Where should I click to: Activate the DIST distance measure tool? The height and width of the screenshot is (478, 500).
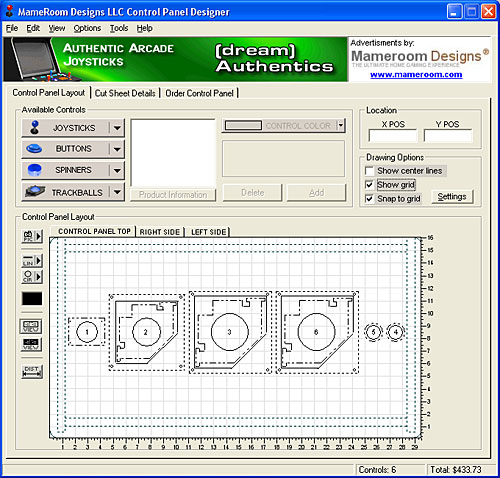[x=32, y=372]
